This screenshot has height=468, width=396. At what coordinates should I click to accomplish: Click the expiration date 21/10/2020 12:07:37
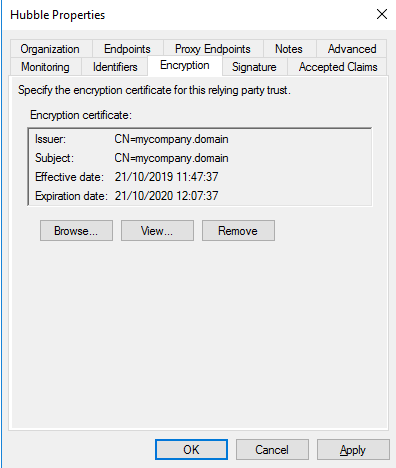pyautogui.click(x=166, y=196)
